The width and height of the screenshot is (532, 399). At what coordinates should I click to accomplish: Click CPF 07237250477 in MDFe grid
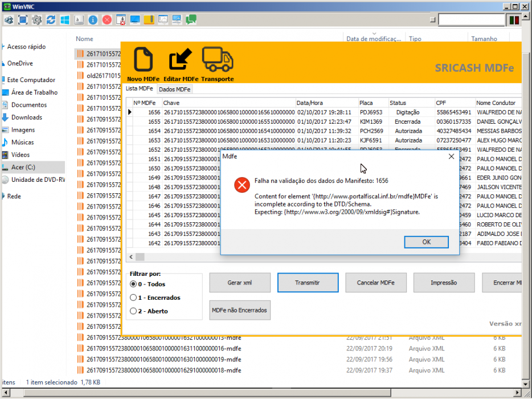tap(453, 140)
